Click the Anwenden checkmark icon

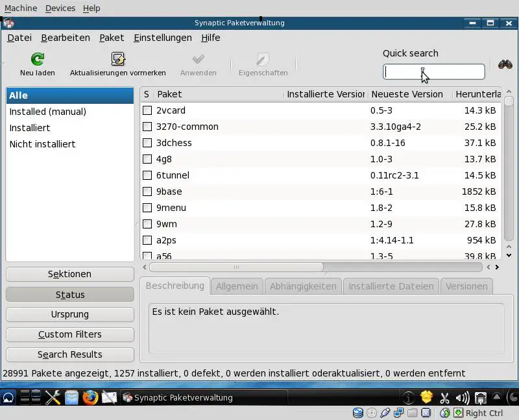(199, 59)
